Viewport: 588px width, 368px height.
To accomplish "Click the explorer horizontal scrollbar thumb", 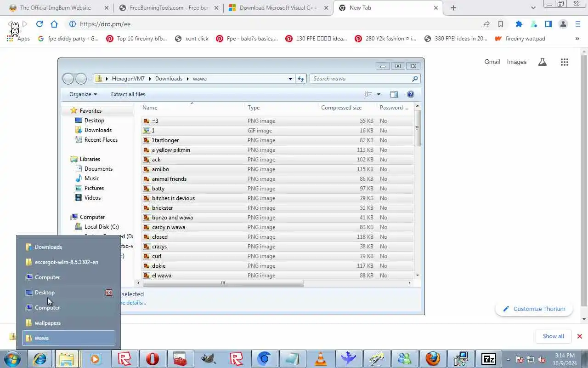I will click(x=223, y=283).
